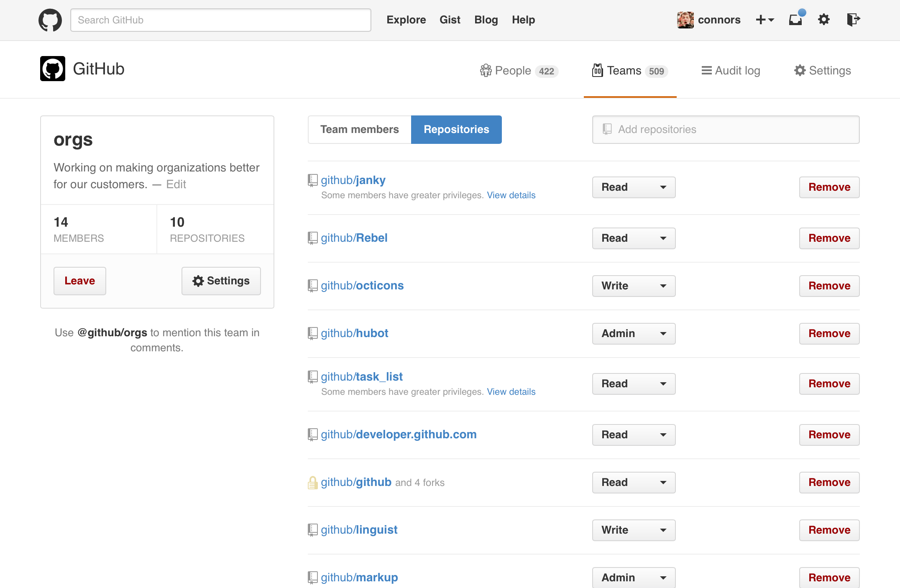
Task: Switch to Team members tab
Action: coord(360,130)
